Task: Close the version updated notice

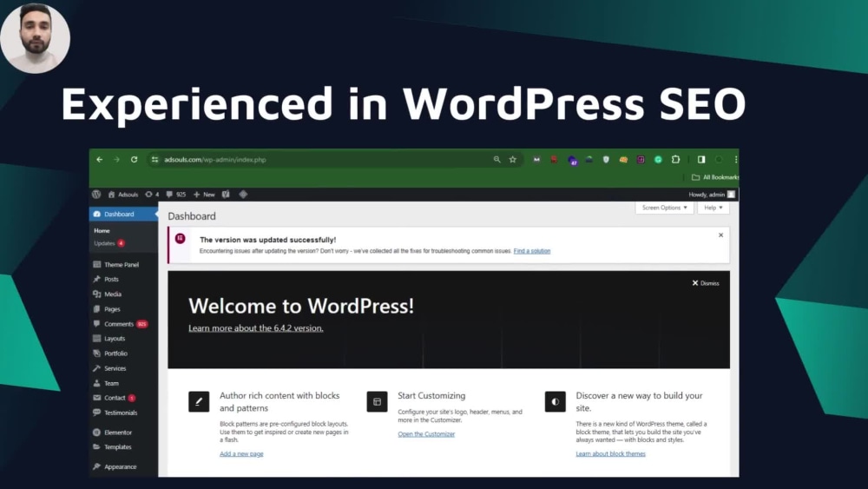Action: pos(720,235)
